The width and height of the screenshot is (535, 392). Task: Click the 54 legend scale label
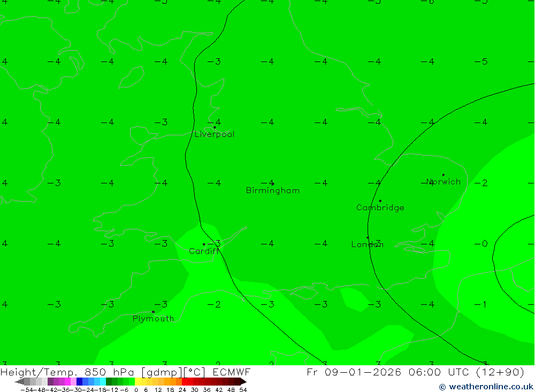point(243,390)
